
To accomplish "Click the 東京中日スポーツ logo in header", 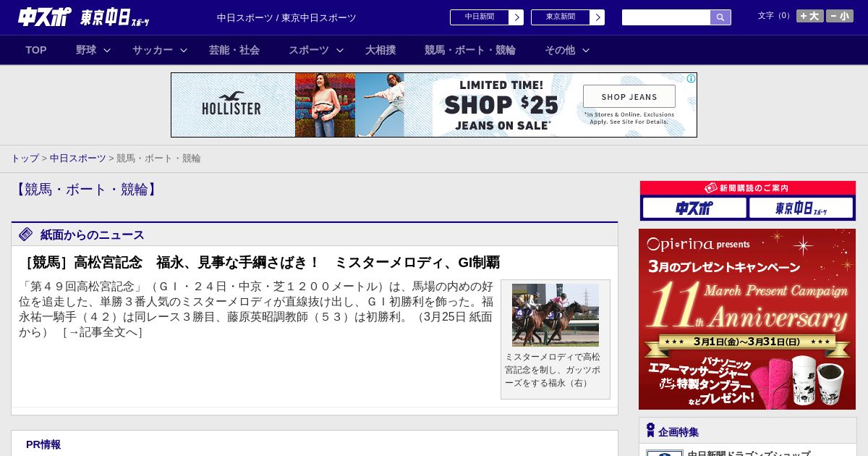I will click(115, 17).
